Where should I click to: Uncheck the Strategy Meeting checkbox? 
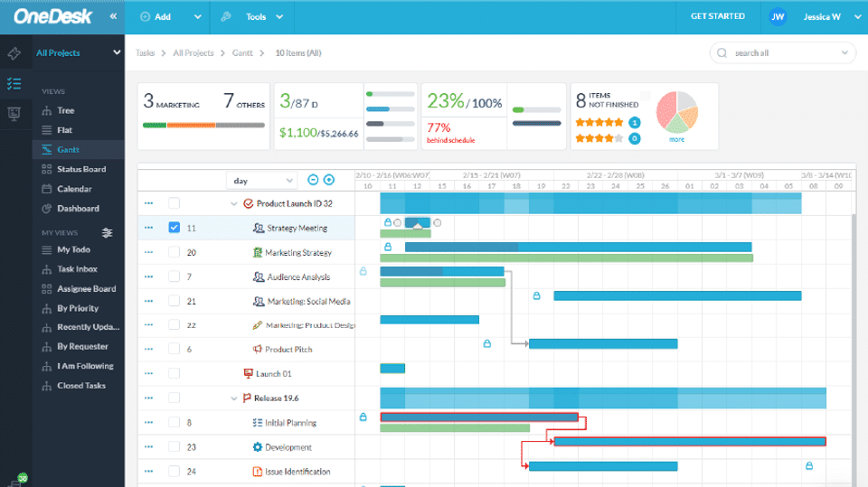pyautogui.click(x=175, y=228)
